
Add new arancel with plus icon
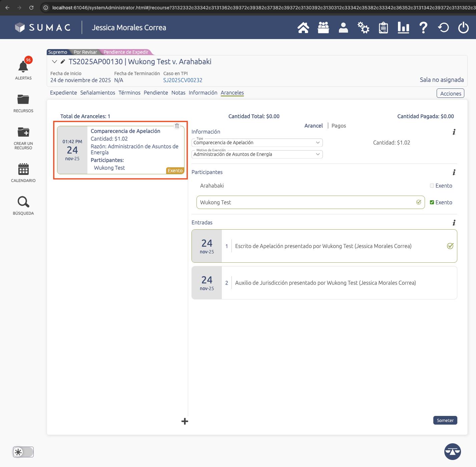(x=184, y=421)
